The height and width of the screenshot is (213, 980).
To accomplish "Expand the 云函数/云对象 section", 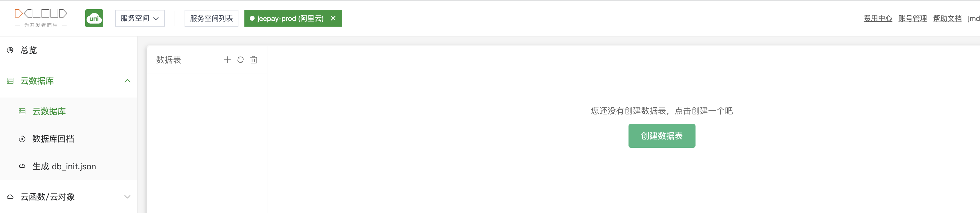I will pos(127,197).
